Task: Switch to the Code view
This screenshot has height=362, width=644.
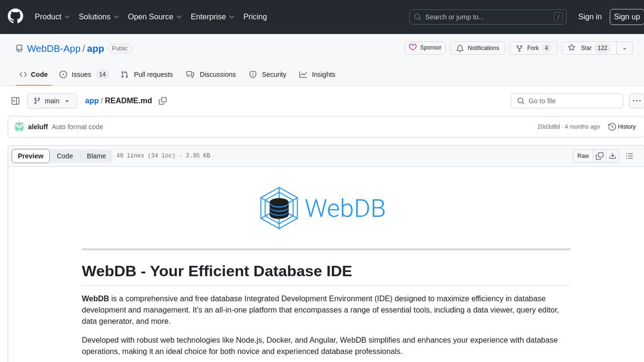Action: [65, 156]
